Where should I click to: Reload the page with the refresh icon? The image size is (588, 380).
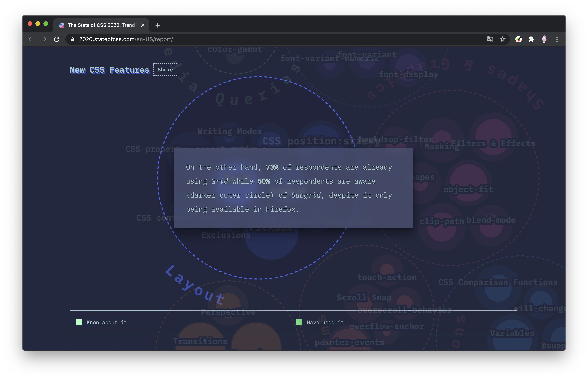(x=57, y=39)
